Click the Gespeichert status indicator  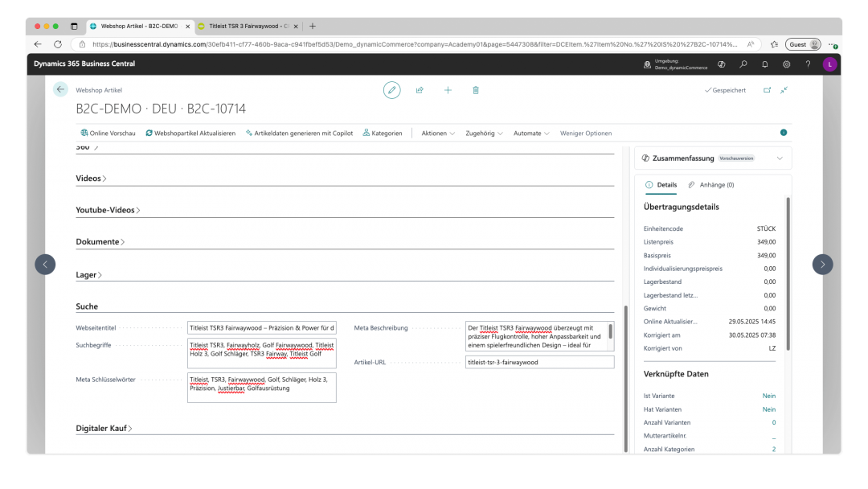click(725, 90)
